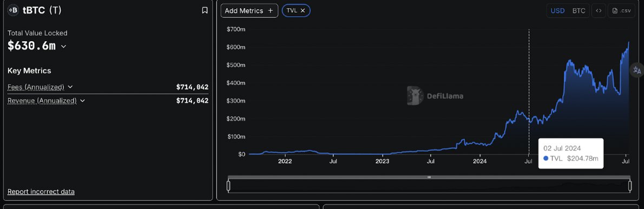Toggle the TVL metric pill
Viewport: 644px width, 209px height.
tap(296, 11)
